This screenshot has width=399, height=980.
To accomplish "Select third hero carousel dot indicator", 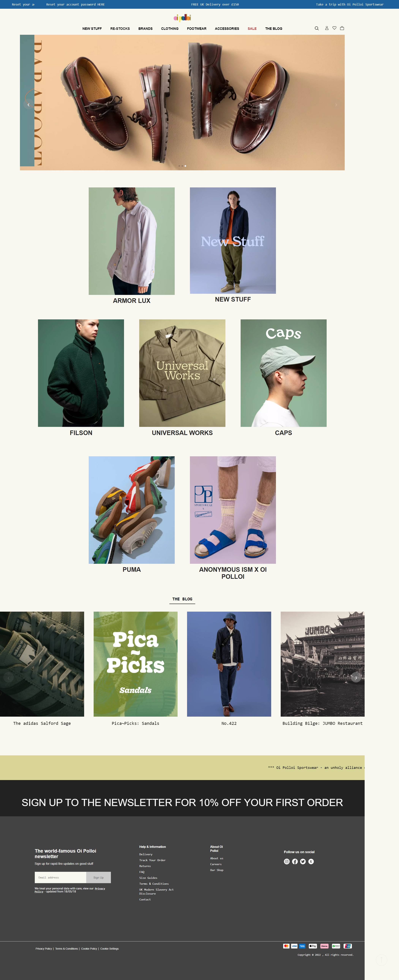I will click(185, 166).
